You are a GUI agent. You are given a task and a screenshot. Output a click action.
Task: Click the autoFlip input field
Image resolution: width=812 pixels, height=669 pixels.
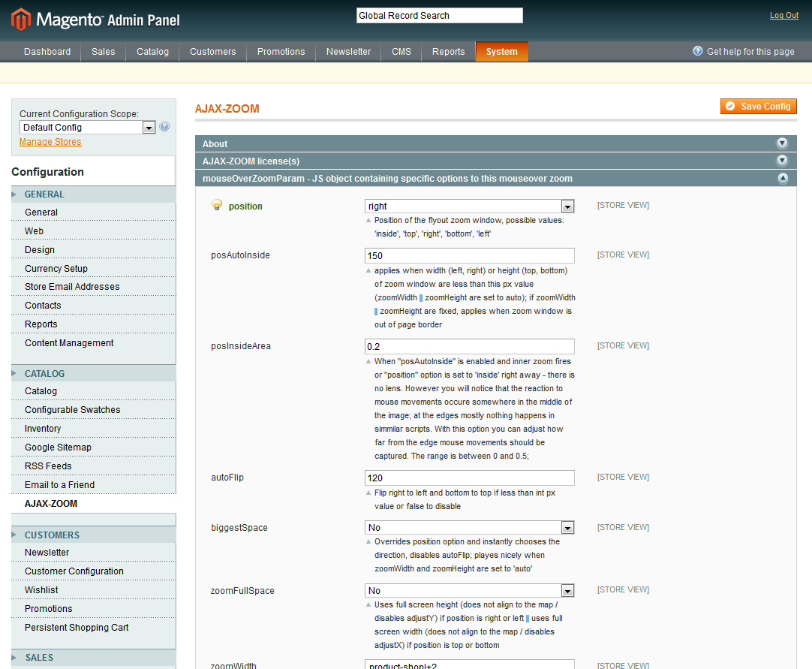tap(470, 478)
